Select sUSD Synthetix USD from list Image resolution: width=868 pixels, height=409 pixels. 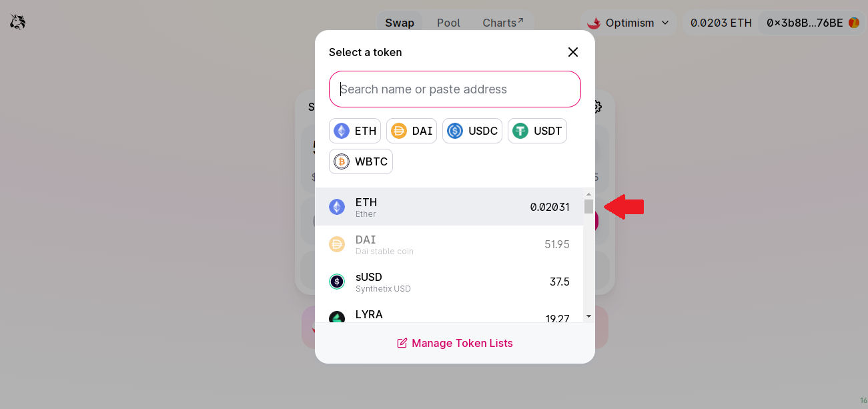point(449,282)
